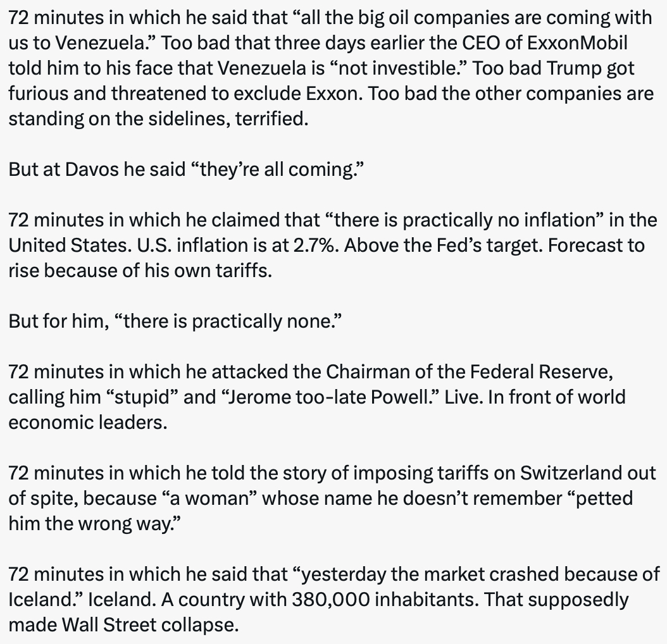Click the words "his own tariffs"
Screen dimensions: 667x644
tap(221, 271)
